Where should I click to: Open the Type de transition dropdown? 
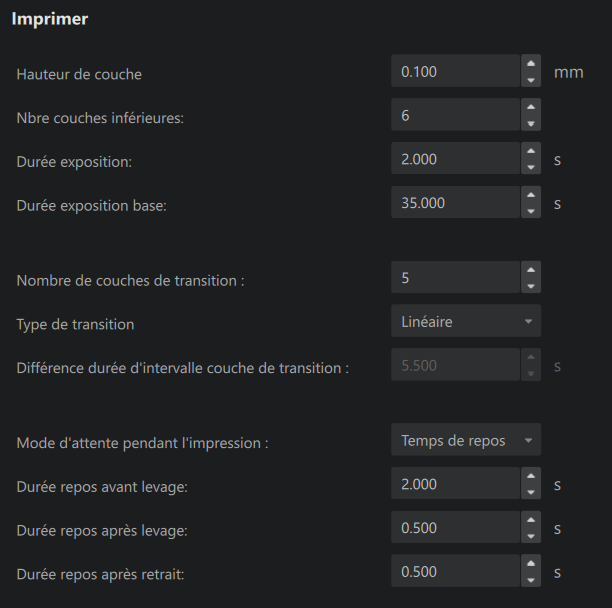[x=466, y=321]
